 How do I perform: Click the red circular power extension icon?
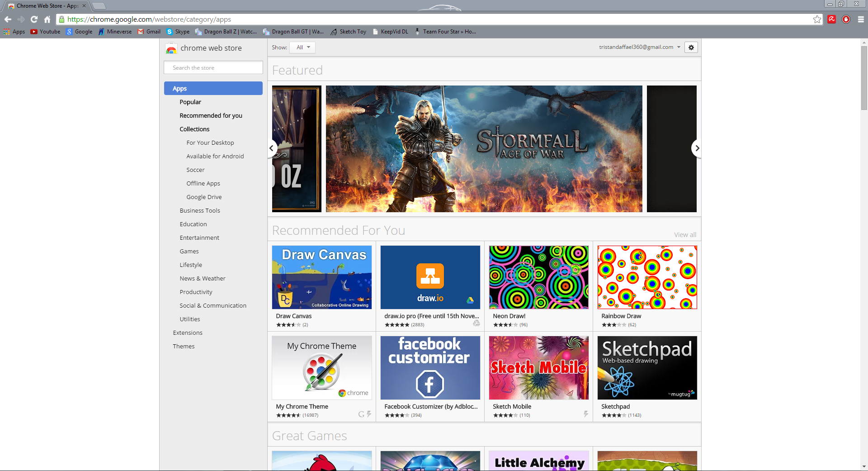click(846, 19)
